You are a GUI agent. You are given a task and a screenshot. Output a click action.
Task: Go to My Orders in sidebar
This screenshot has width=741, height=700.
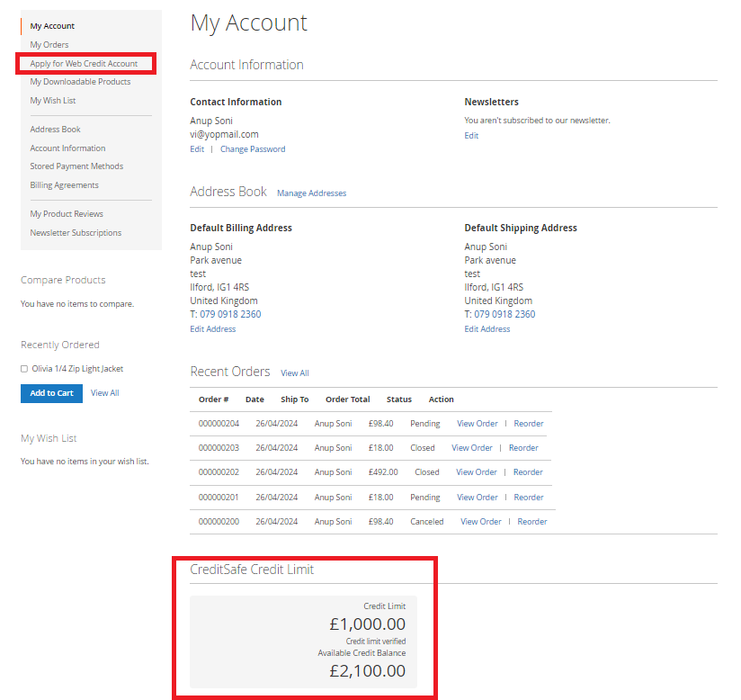coord(49,45)
